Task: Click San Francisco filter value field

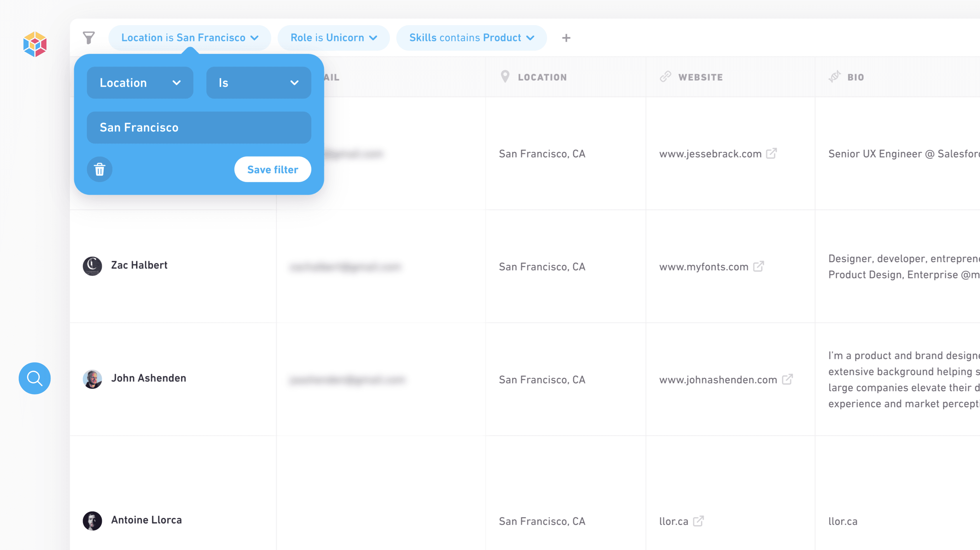Action: coord(199,128)
